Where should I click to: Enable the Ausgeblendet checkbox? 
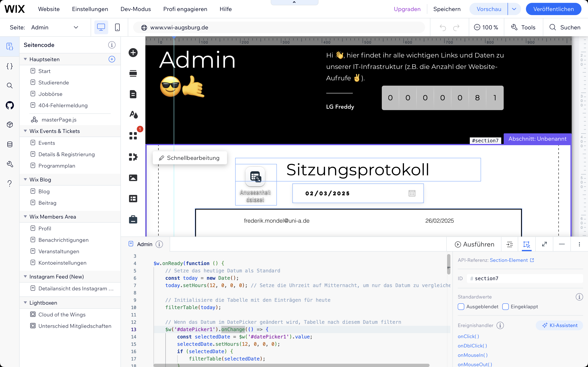coord(461,307)
